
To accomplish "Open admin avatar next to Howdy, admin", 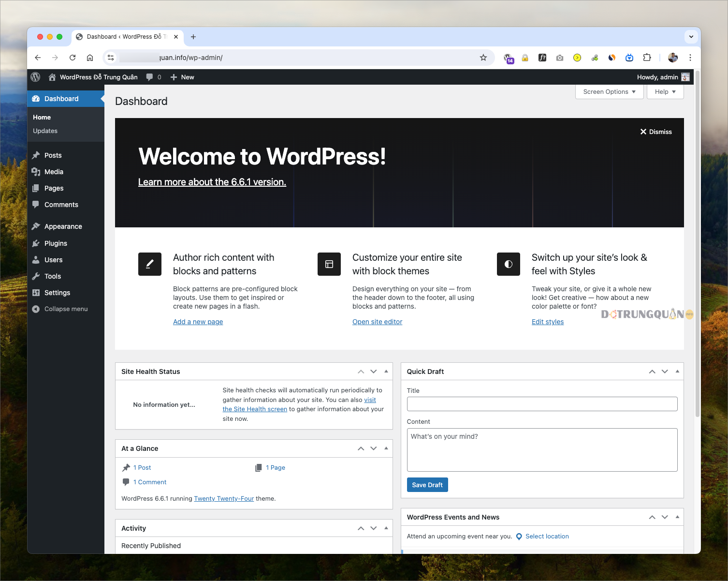I will pyautogui.click(x=685, y=77).
